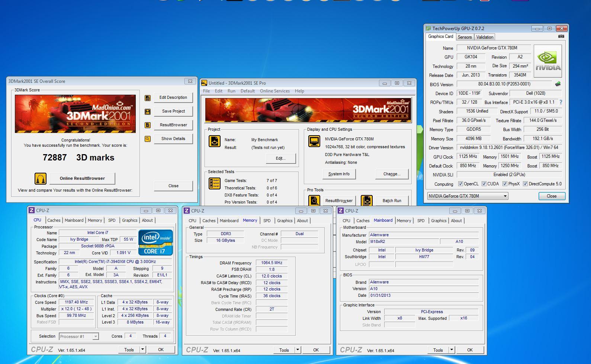Viewport: 591px width, 364px height.
Task: Open SPD tab in CPU-Z Memory window
Action: click(x=267, y=221)
